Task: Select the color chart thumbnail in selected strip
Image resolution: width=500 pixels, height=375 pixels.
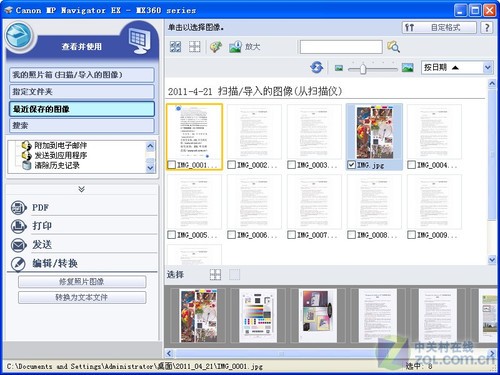Action: click(x=258, y=316)
